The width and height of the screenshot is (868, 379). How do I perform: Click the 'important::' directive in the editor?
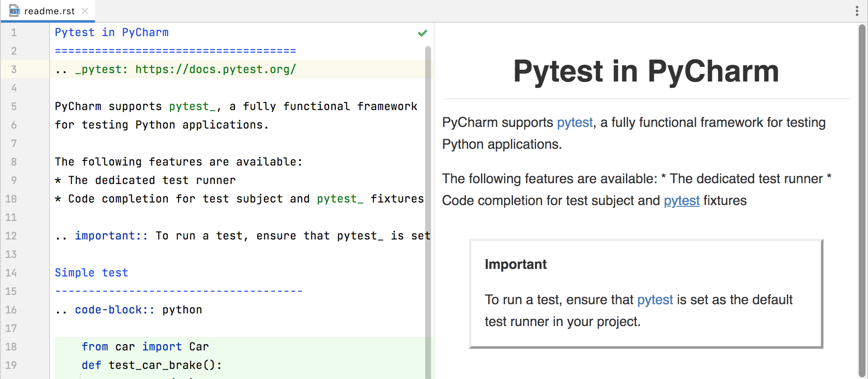tap(111, 236)
